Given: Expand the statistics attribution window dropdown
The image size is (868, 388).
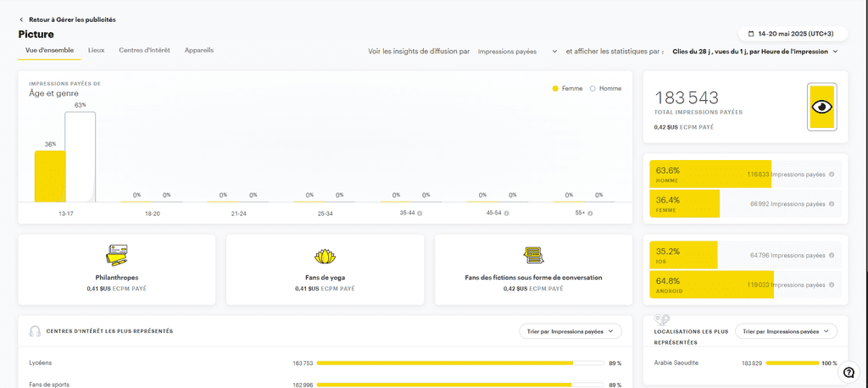Looking at the screenshot, I should (x=754, y=52).
